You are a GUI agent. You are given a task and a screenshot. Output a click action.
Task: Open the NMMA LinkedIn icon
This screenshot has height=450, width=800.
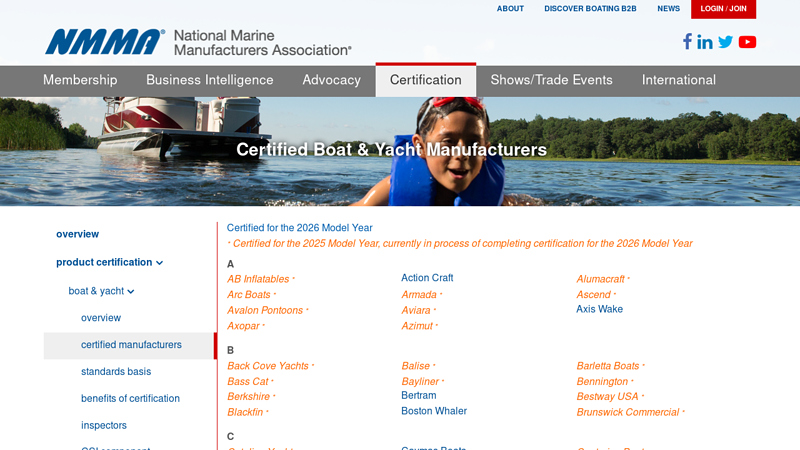(x=705, y=42)
